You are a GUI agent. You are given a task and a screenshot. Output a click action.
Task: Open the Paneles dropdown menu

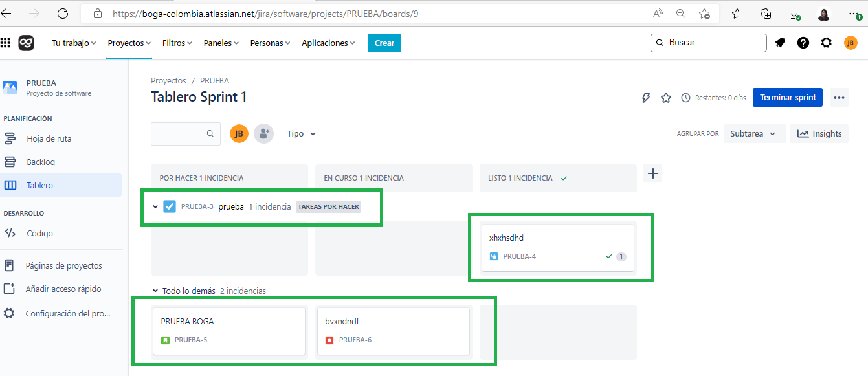point(221,43)
